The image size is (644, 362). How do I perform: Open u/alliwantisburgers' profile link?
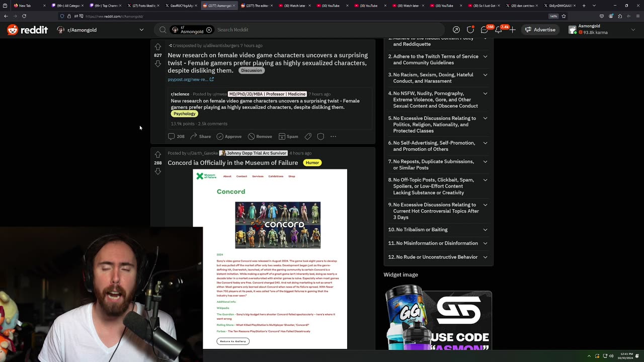coord(221,46)
